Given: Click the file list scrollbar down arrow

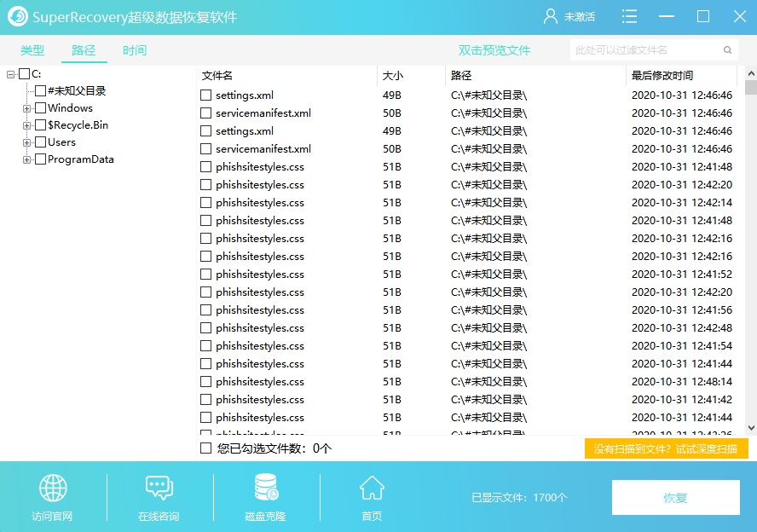Looking at the screenshot, I should pyautogui.click(x=751, y=428).
